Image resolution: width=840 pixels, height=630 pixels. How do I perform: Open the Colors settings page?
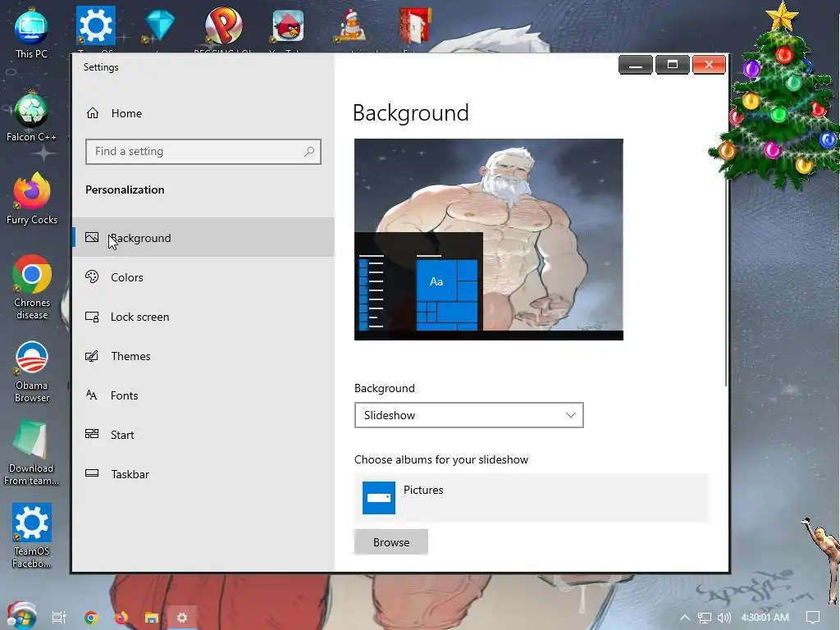[x=203, y=277]
